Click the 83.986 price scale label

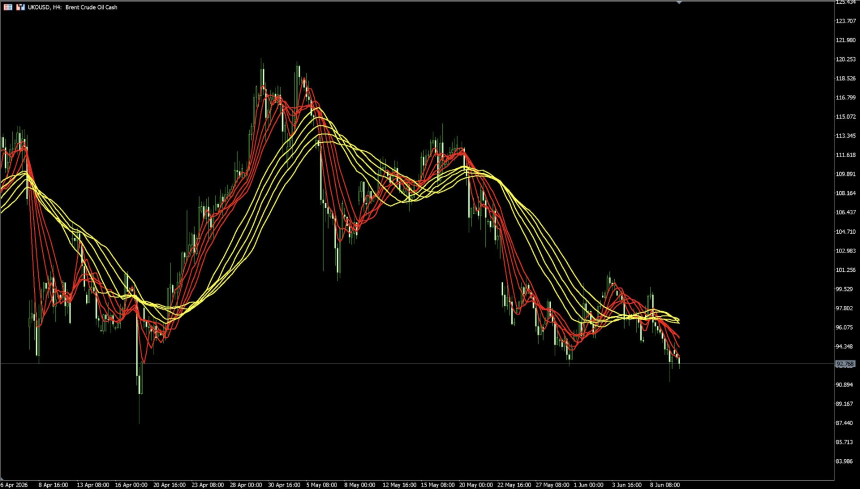click(x=846, y=462)
